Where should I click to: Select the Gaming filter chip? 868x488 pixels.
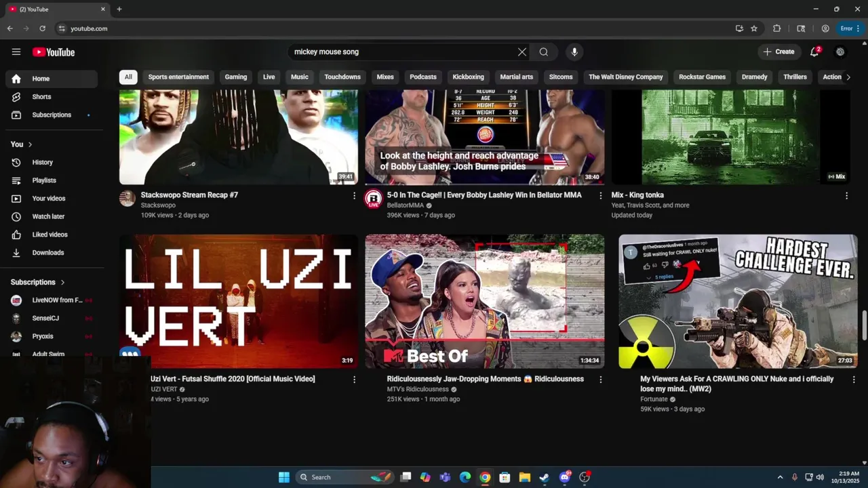click(x=236, y=77)
